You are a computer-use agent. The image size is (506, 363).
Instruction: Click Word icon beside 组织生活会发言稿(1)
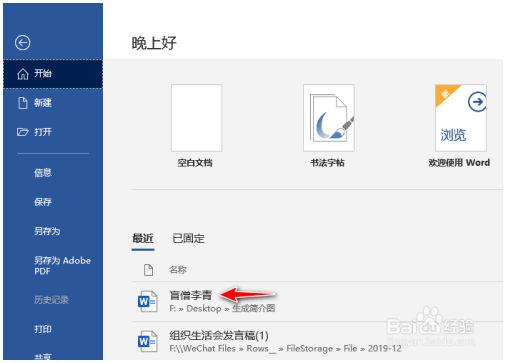pyautogui.click(x=148, y=341)
